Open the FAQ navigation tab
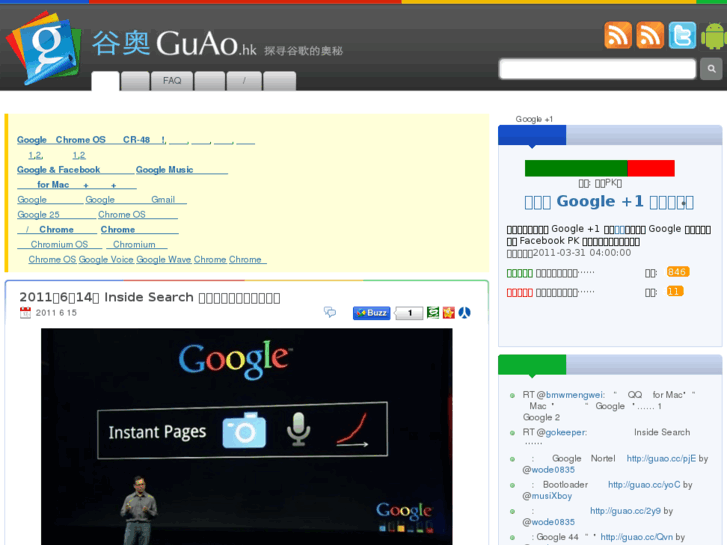The width and height of the screenshot is (727, 545). click(172, 81)
